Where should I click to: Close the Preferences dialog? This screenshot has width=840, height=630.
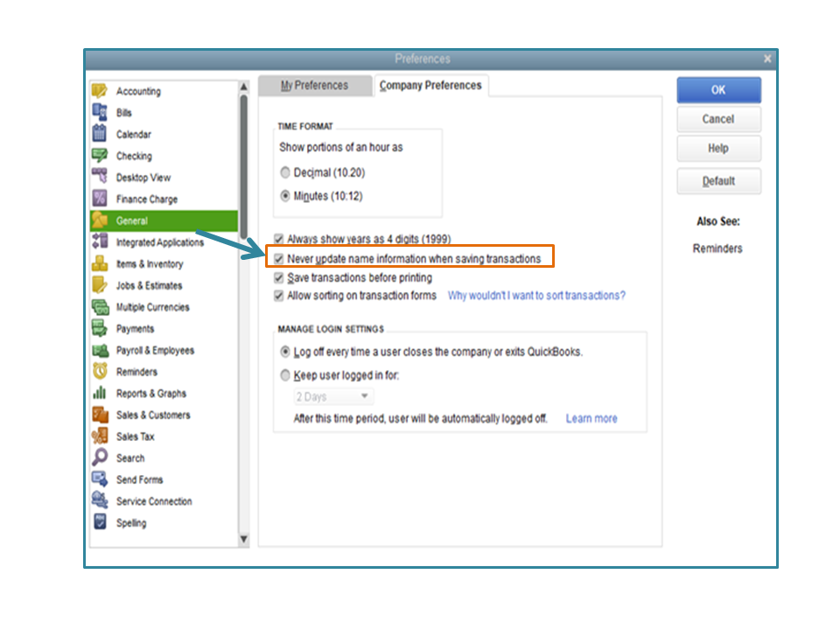coord(767,59)
